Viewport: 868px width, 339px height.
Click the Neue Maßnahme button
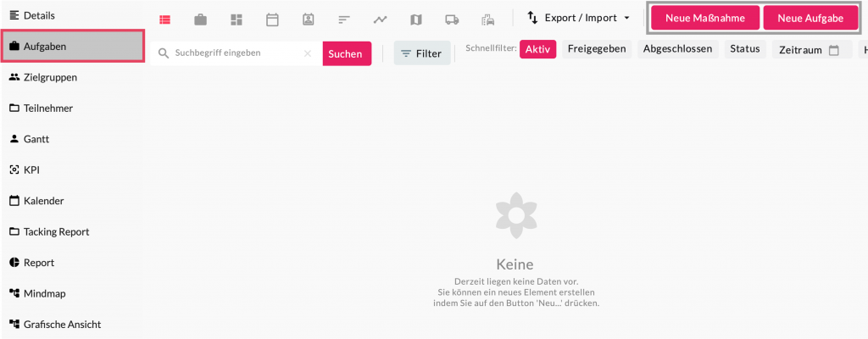(x=704, y=18)
